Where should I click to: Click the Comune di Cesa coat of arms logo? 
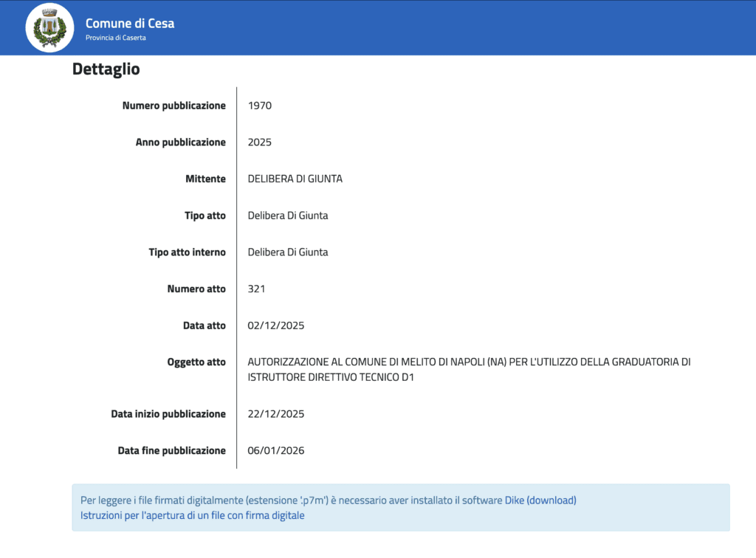tap(49, 28)
